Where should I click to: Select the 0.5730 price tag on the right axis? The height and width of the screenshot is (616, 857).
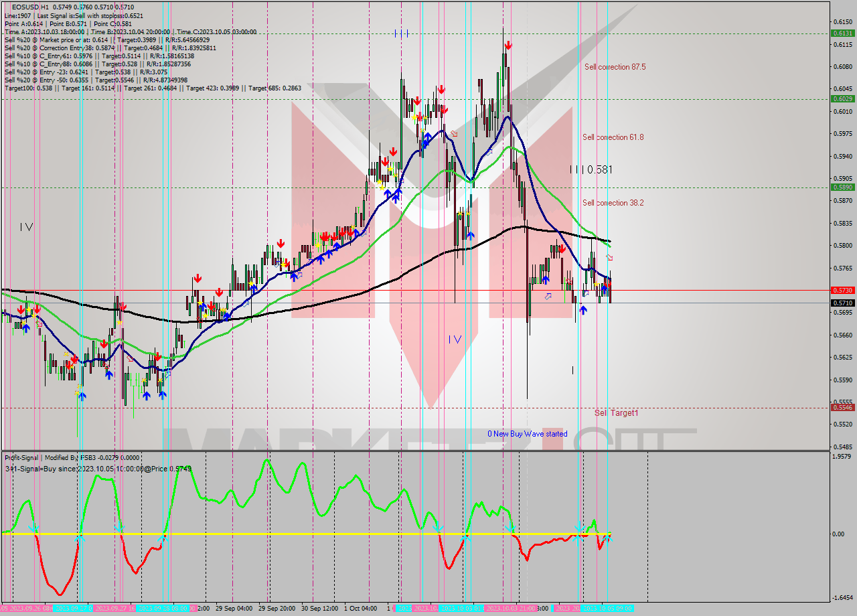tap(842, 290)
